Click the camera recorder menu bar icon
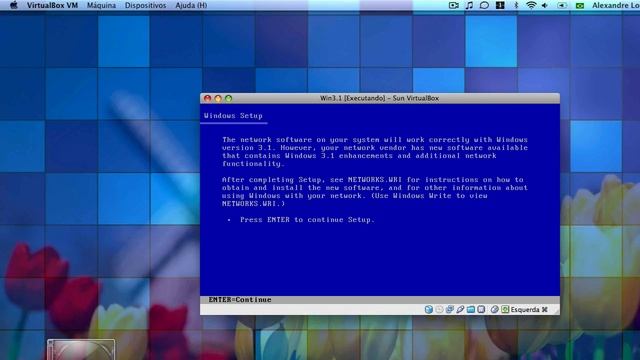The image size is (640, 360). [x=453, y=5]
